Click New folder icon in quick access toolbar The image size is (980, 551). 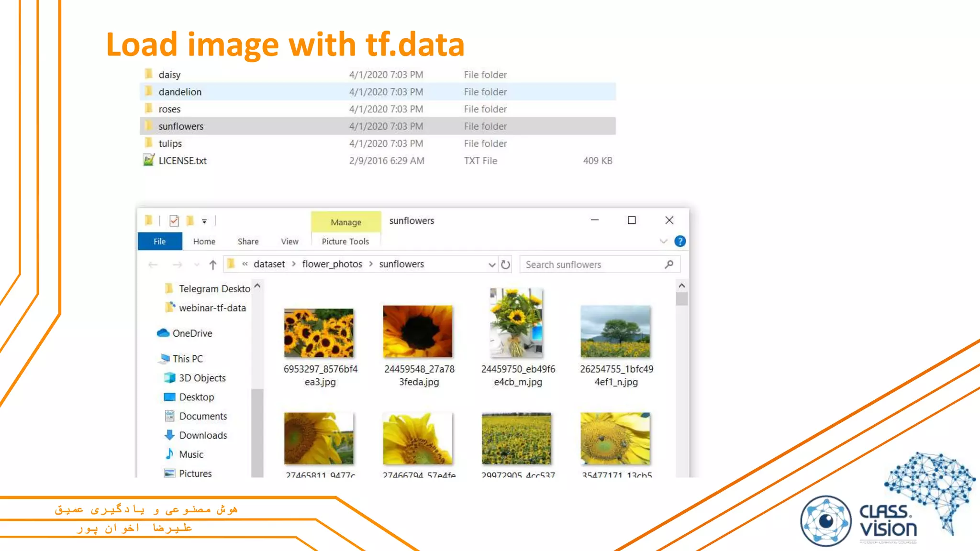[x=190, y=220]
